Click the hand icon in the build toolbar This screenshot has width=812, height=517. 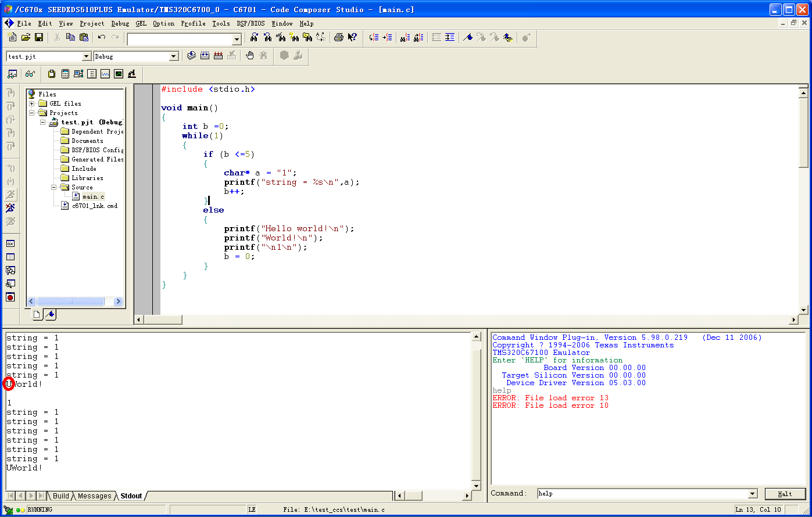tap(249, 56)
